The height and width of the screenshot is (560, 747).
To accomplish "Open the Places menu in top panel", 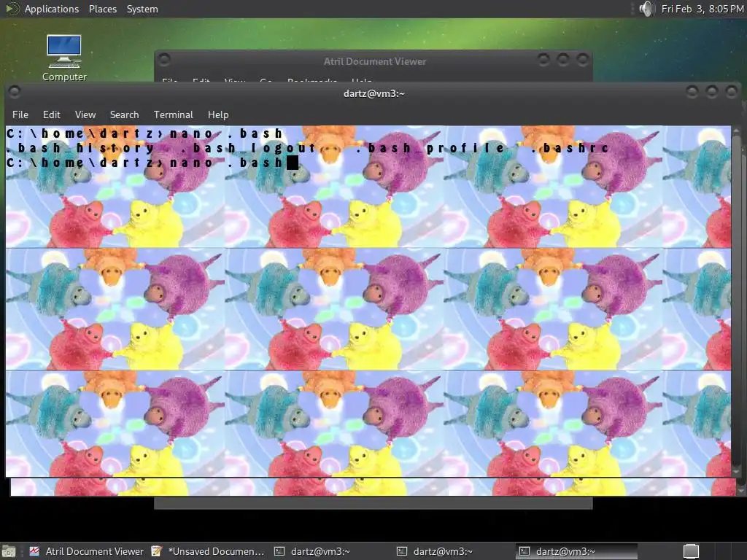I will coord(102,9).
